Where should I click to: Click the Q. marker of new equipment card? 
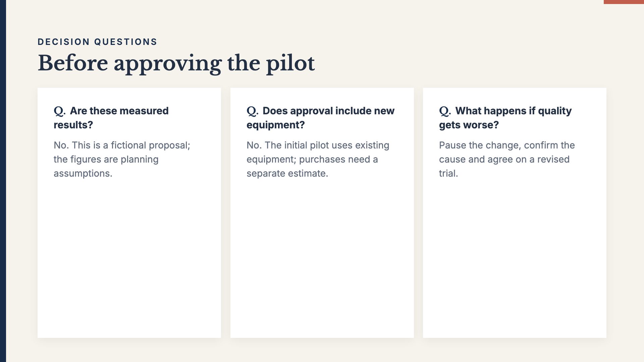click(253, 111)
